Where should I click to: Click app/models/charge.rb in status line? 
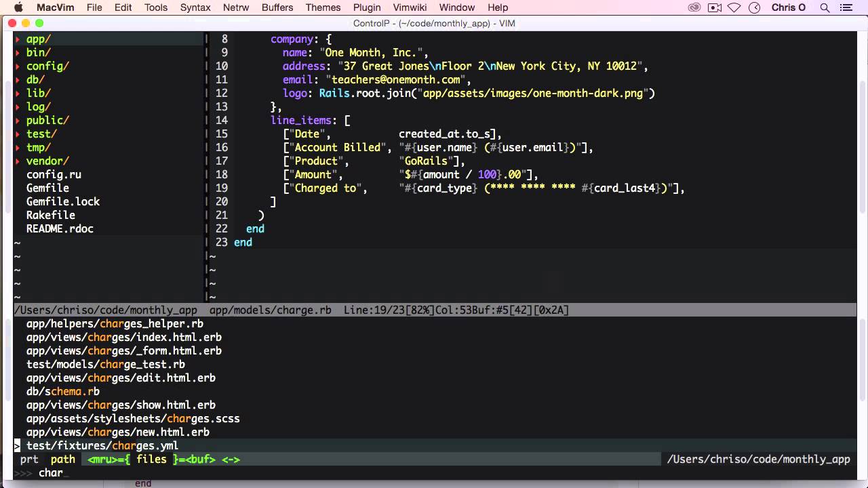tap(271, 310)
